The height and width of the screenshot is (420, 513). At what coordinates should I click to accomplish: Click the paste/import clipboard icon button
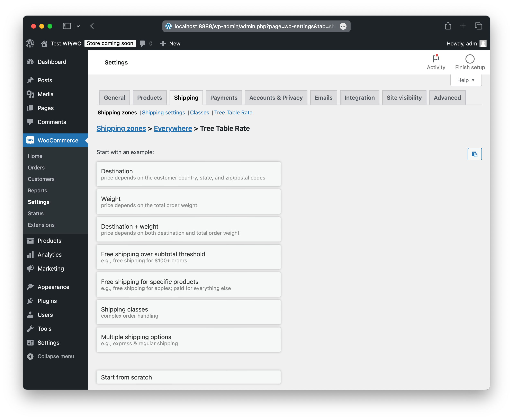474,154
